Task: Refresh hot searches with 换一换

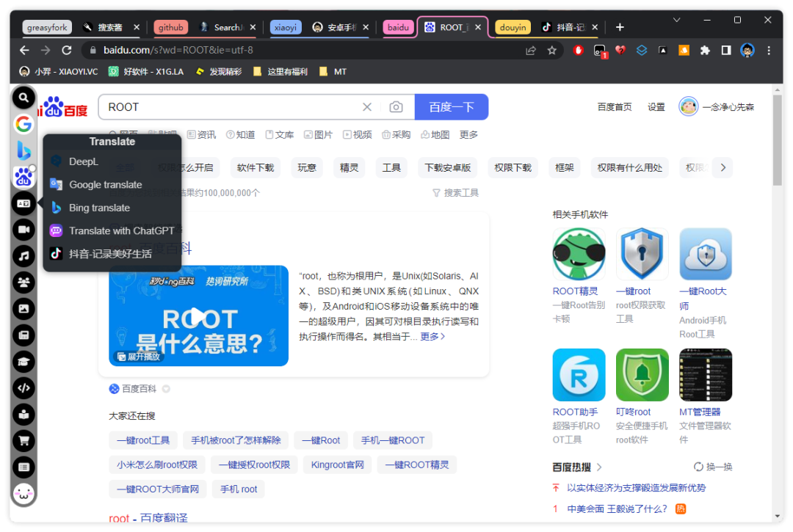Action: pyautogui.click(x=713, y=467)
